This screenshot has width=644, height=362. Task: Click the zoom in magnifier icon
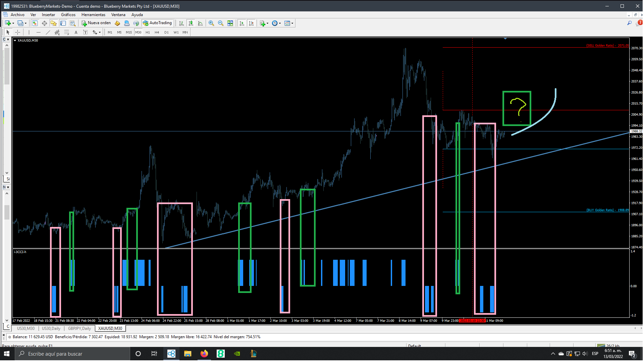tap(211, 23)
